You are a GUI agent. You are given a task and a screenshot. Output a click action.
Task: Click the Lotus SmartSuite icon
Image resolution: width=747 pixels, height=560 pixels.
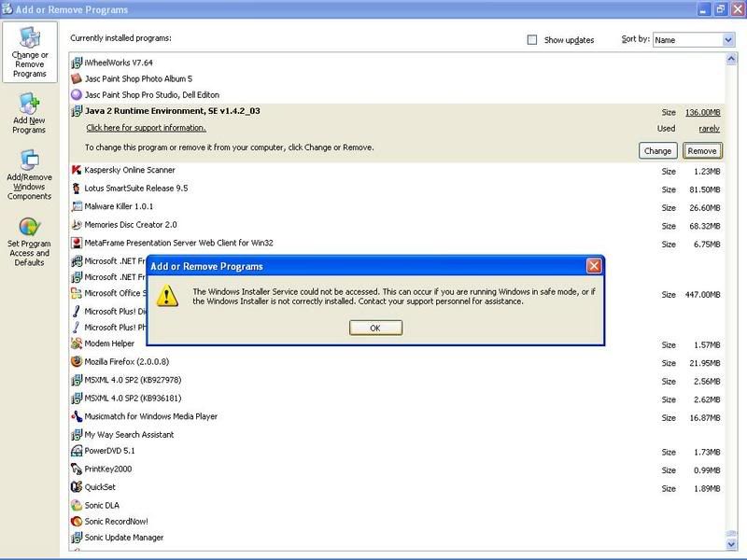click(x=77, y=189)
